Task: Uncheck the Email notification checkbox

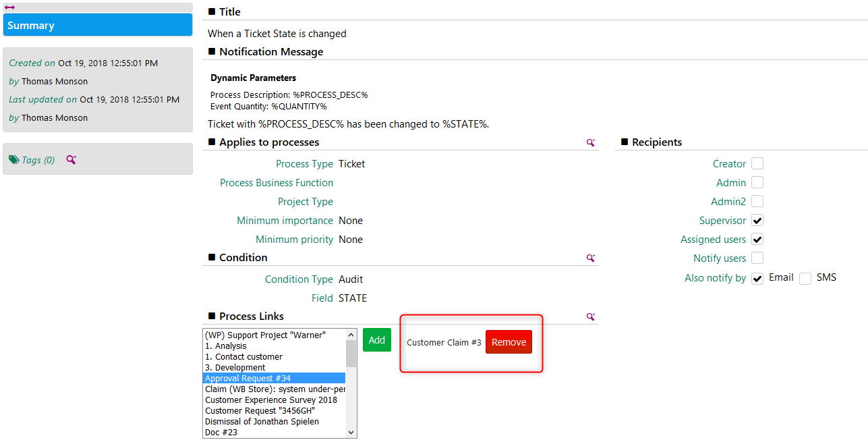Action: coord(757,279)
